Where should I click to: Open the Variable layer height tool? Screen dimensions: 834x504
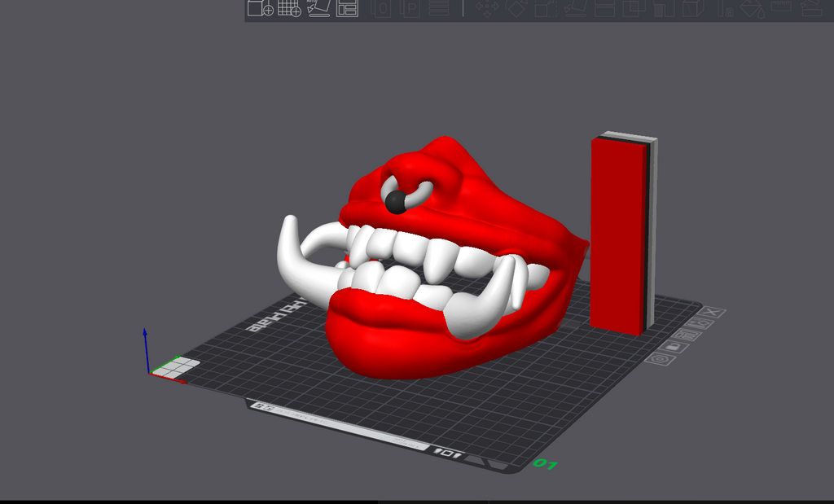pos(439,8)
